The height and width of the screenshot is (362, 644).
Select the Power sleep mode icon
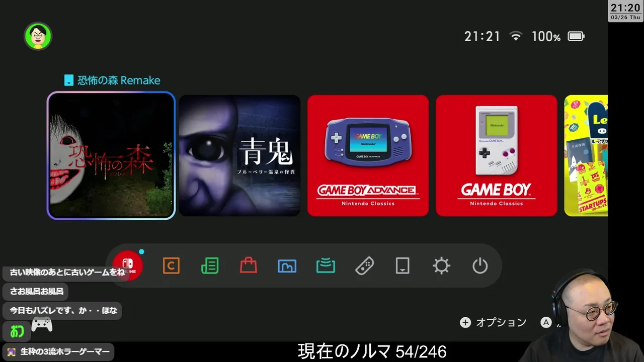480,265
